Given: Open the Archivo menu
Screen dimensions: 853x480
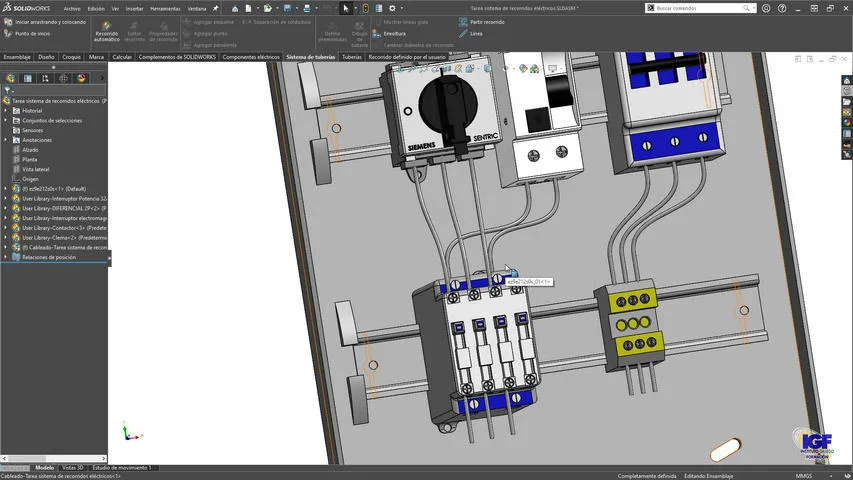Looking at the screenshot, I should (72, 9).
